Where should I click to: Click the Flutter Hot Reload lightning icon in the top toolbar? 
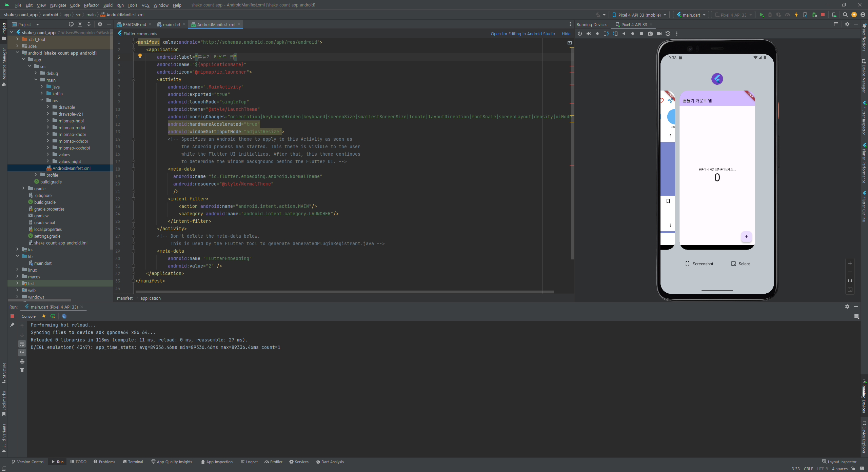click(796, 15)
